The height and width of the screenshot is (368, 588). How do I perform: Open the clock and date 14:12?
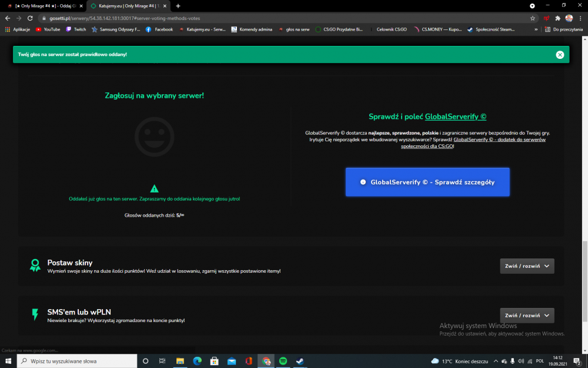pos(557,361)
